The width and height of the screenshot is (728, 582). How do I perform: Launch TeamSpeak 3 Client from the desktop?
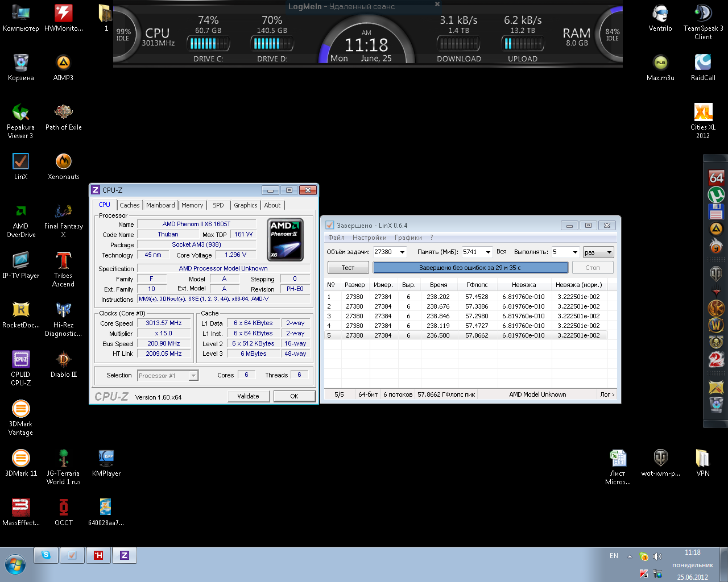coord(703,22)
